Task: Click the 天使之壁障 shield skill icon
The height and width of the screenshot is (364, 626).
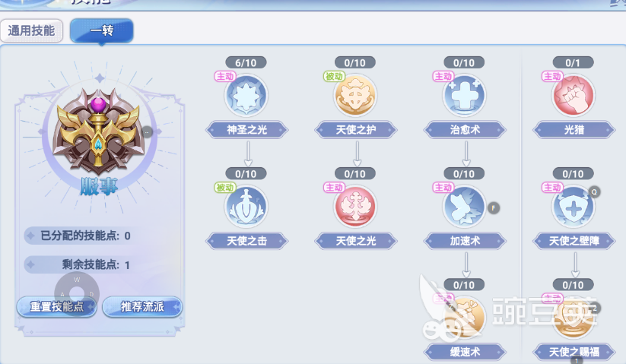Action: tap(573, 207)
